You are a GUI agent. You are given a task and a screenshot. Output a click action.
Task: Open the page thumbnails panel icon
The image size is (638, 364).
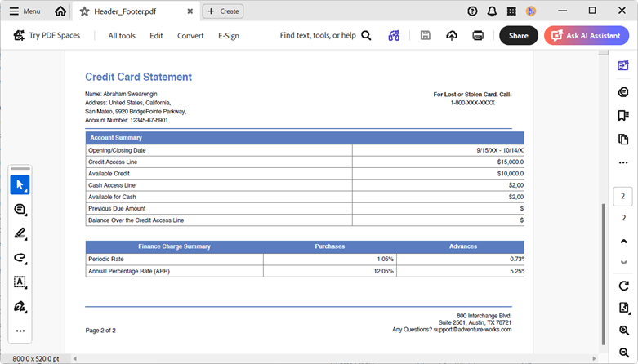tap(623, 140)
